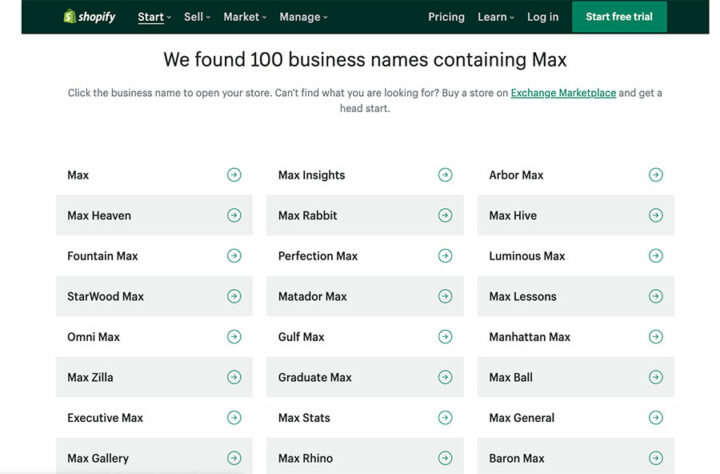Open the Log in page
This screenshot has height=474, width=720.
click(x=543, y=17)
